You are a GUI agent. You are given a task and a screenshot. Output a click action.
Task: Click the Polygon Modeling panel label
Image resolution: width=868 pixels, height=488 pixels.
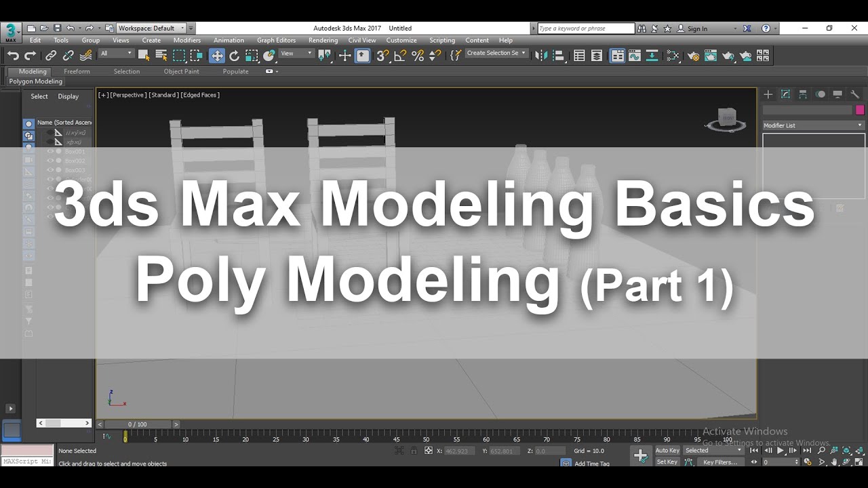(36, 81)
